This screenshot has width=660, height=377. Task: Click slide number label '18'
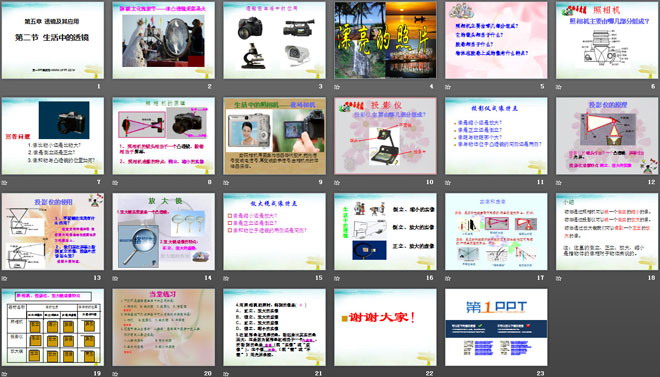coord(652,278)
